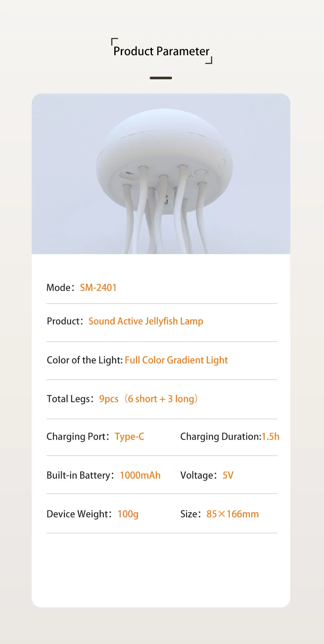Click the 85×166mm size value
The image size is (324, 644).
tap(232, 514)
